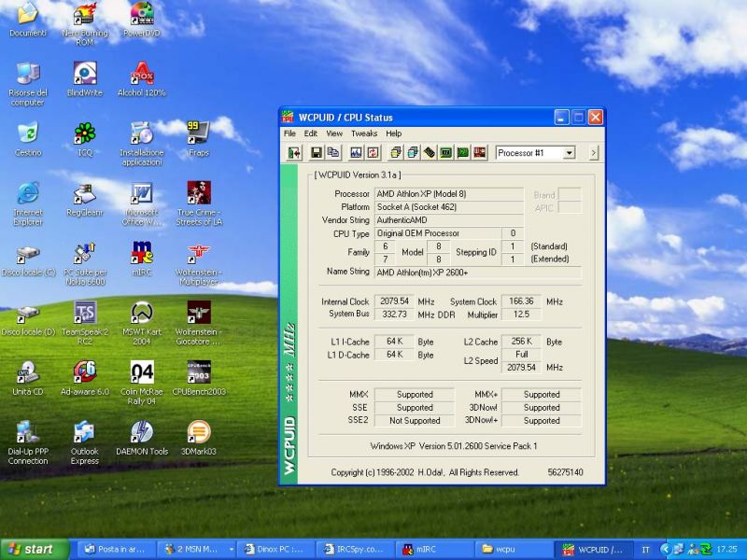Click the toolbar overflow chevron arrow
This screenshot has width=747, height=560.
click(594, 153)
